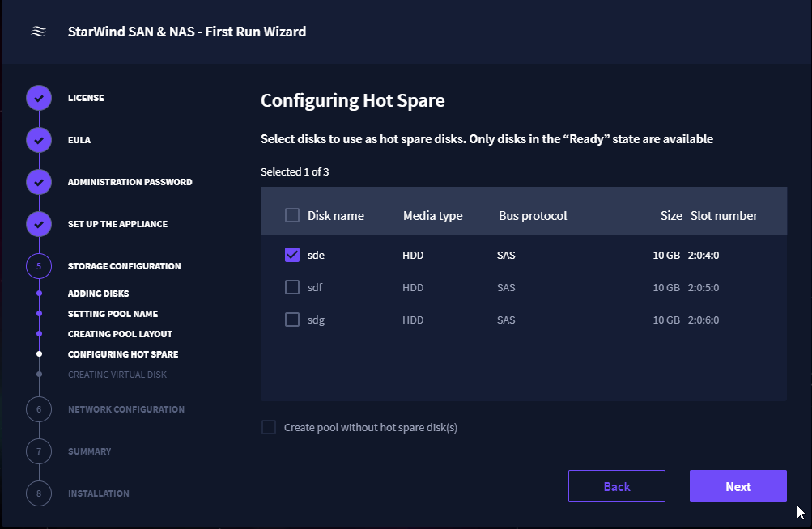This screenshot has height=529, width=812.
Task: Click slot number 2:0:6:0
Action: [704, 320]
